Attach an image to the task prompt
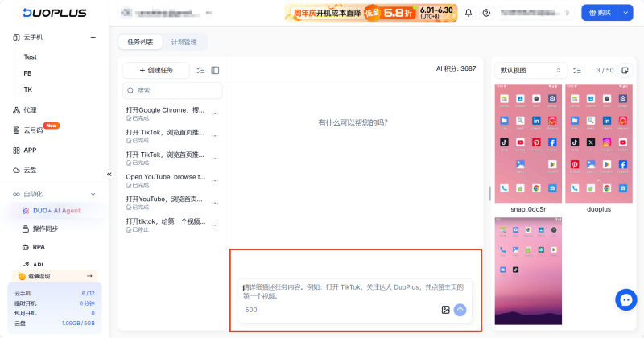The height and width of the screenshot is (338, 644). point(446,310)
